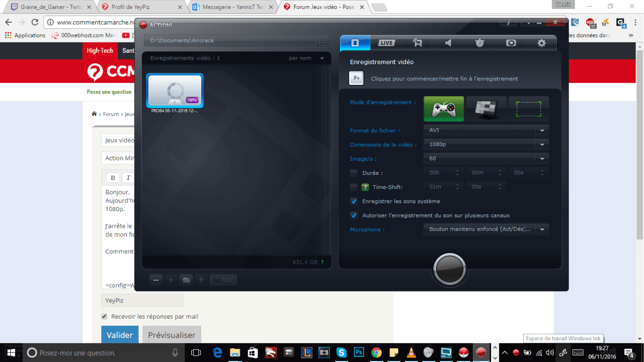
Task: Click the Prévisualiser button
Action: pyautogui.click(x=172, y=335)
